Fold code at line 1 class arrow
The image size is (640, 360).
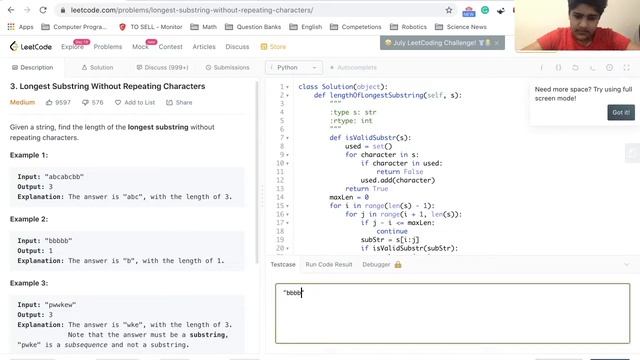287,87
